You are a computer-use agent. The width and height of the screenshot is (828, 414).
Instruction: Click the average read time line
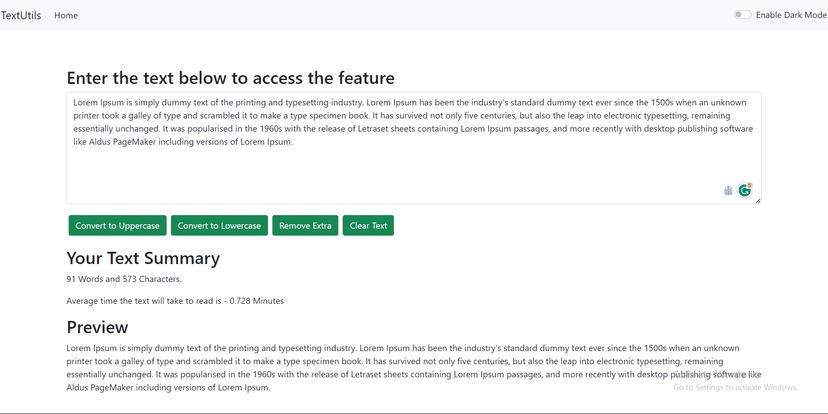click(175, 300)
